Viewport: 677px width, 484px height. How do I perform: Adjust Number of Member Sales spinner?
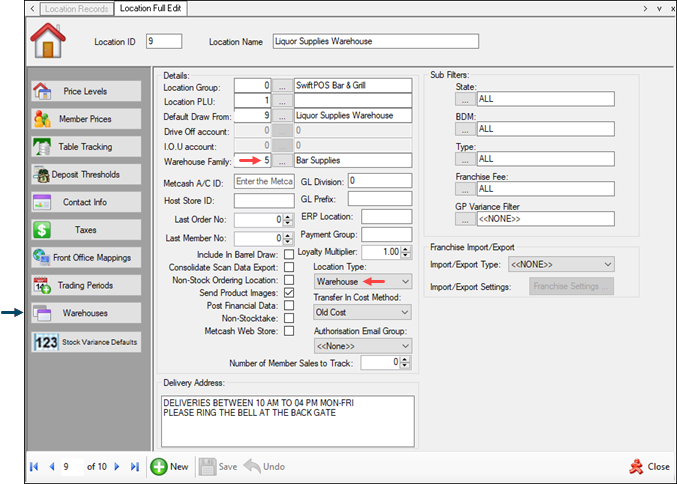(405, 363)
